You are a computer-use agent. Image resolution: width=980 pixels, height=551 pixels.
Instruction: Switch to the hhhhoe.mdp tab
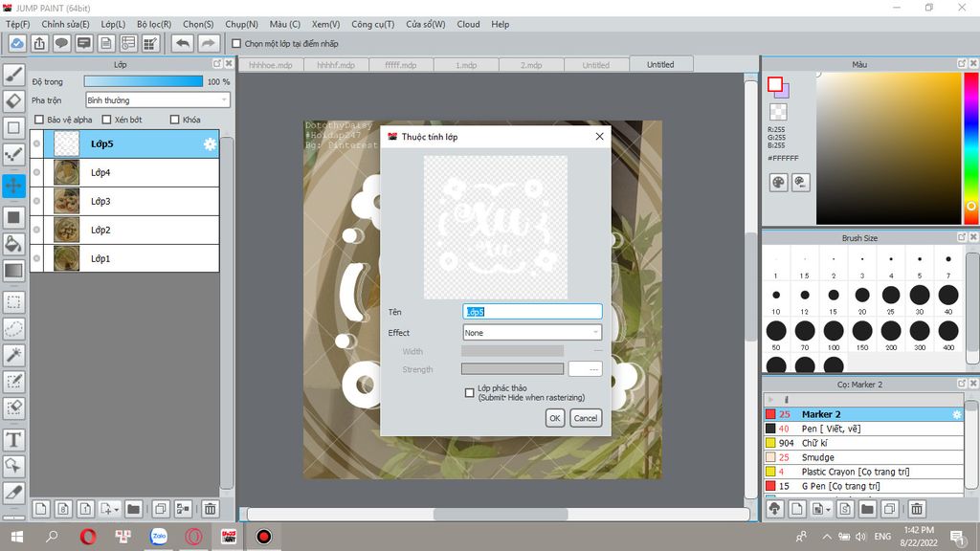point(271,65)
